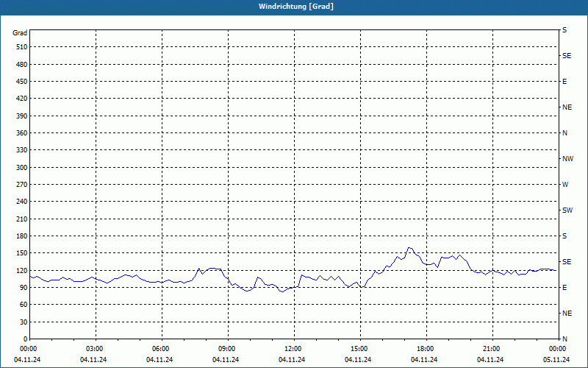Image resolution: width=588 pixels, height=368 pixels.
Task: Select the 180 degree axis label
Action: [22, 236]
